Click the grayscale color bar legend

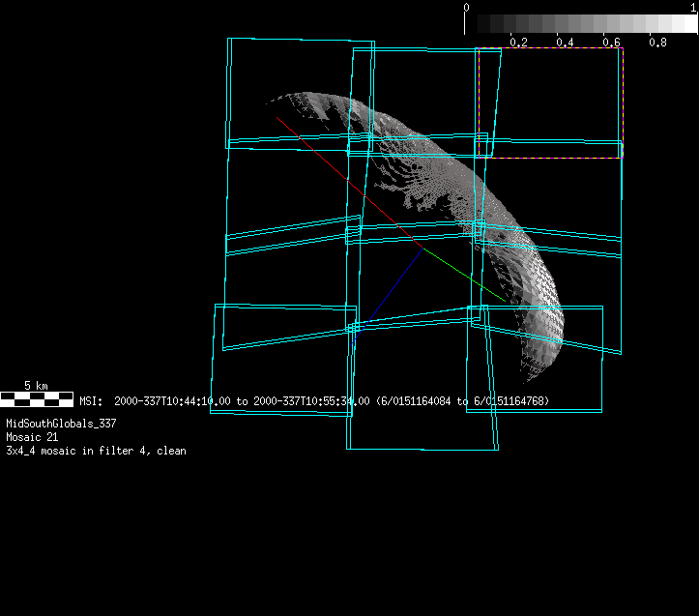click(x=580, y=24)
